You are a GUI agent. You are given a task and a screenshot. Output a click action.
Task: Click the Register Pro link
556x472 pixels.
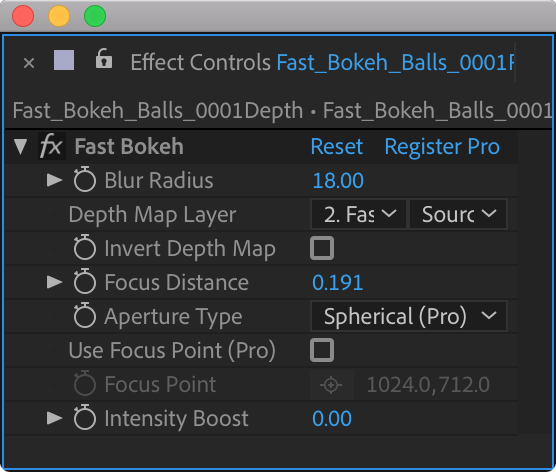442,147
